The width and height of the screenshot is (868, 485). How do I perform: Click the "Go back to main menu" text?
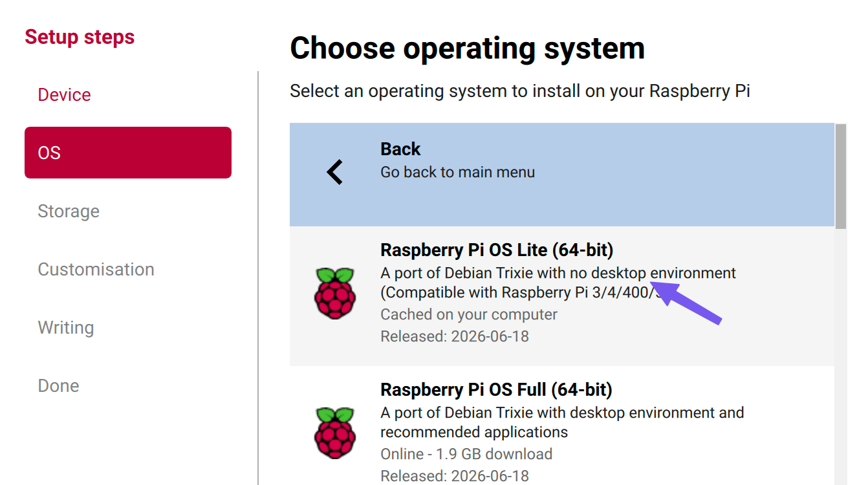coord(457,172)
